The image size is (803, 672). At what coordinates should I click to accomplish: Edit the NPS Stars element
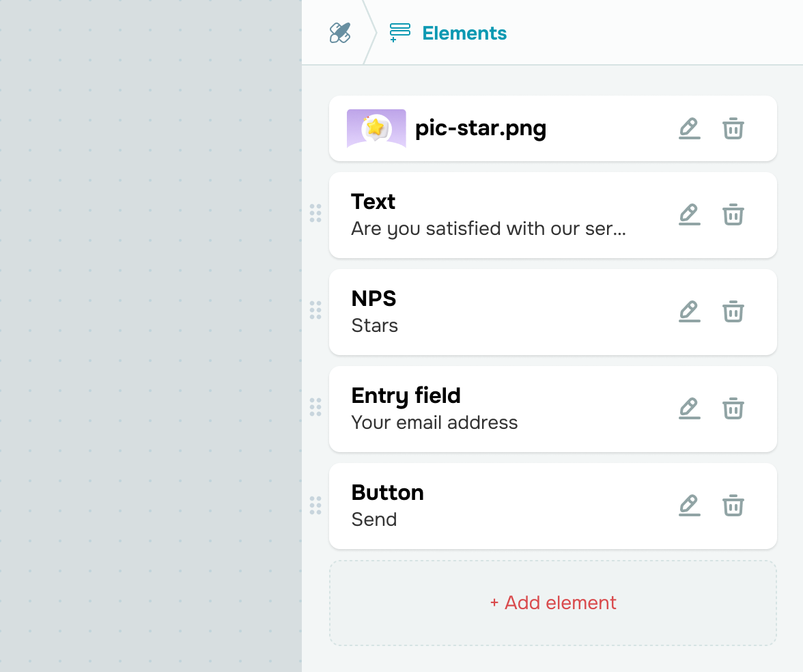click(x=690, y=311)
